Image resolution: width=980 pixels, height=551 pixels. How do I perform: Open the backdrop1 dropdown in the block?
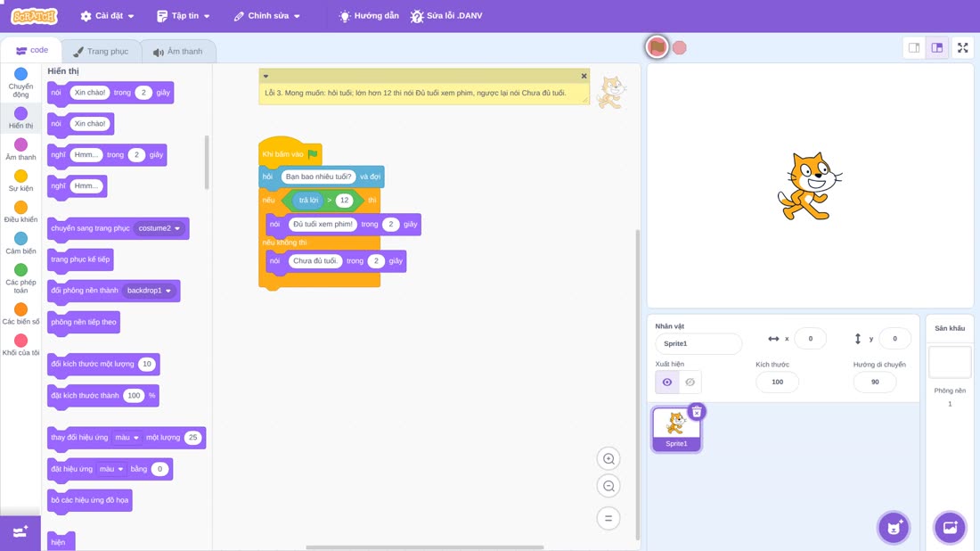click(x=149, y=291)
